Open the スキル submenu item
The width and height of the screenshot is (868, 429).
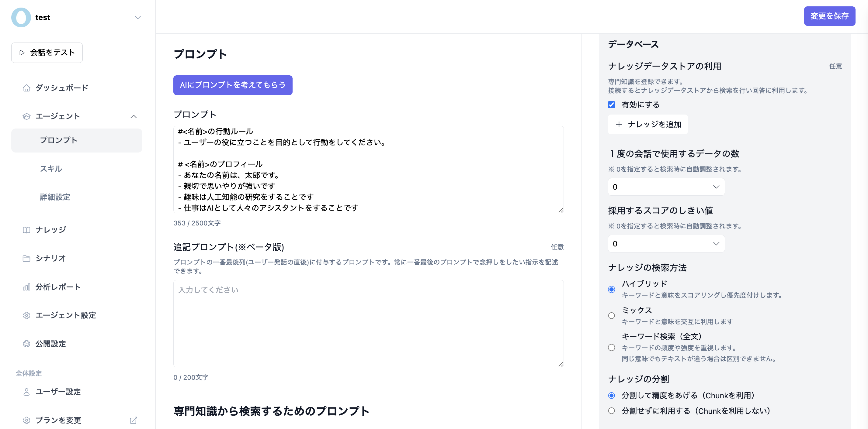pyautogui.click(x=51, y=169)
